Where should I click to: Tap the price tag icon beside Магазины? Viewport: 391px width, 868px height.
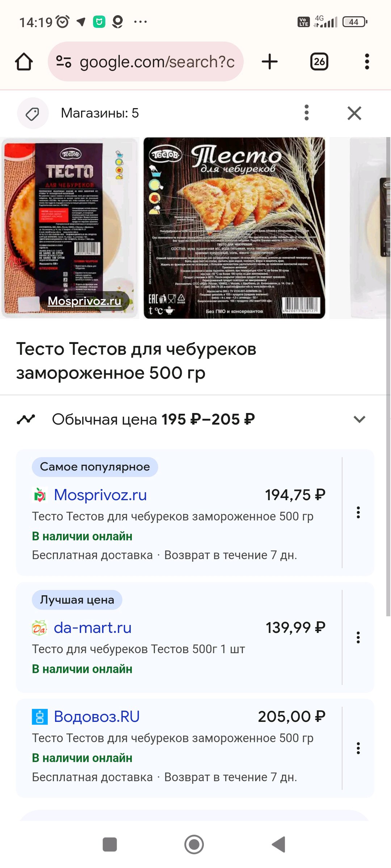coord(33,113)
